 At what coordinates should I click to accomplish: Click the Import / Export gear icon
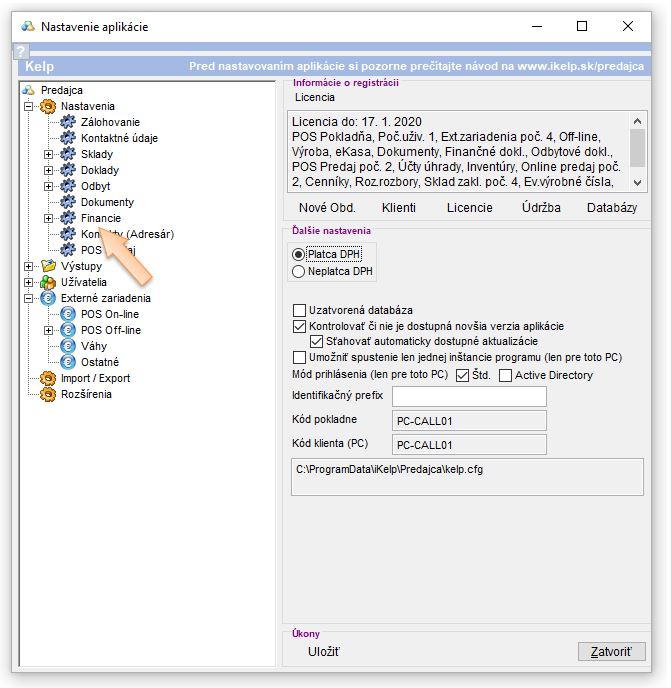coord(47,378)
